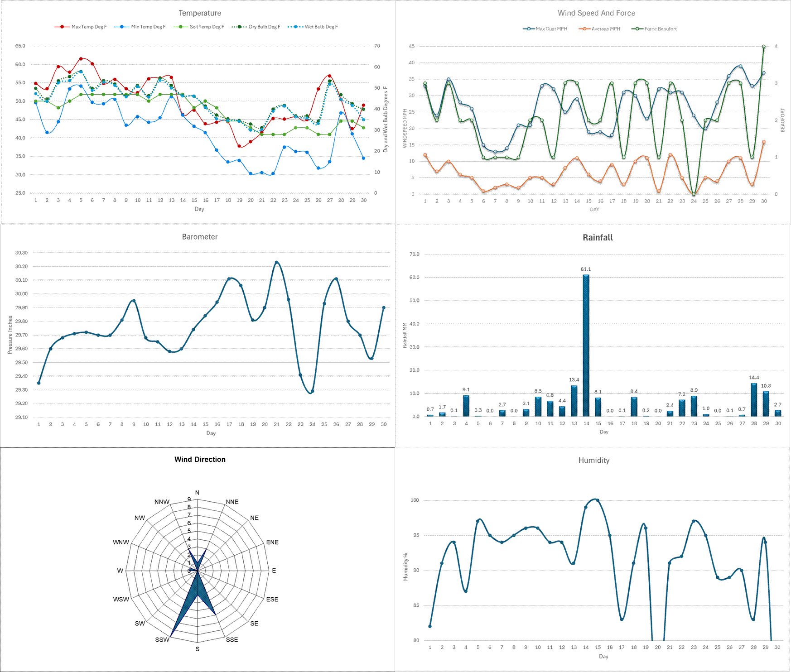791x672 pixels.
Task: Click the 61.1 data label in Rainfall
Action: (x=586, y=269)
